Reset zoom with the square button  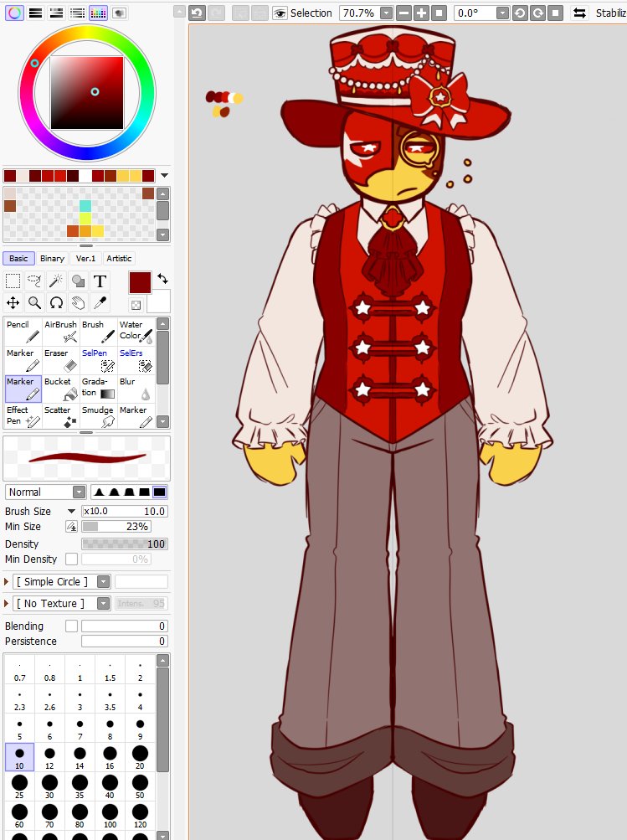click(439, 13)
